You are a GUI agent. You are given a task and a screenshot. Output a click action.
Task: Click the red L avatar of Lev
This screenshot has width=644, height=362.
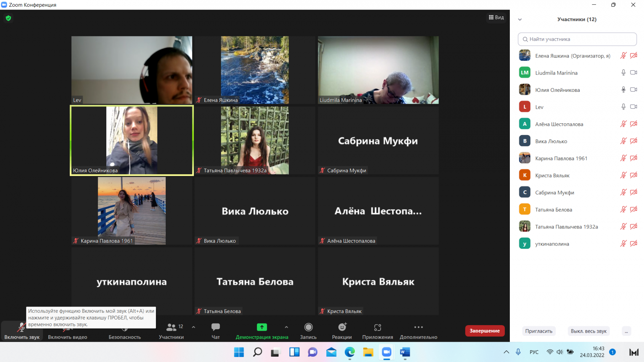(525, 107)
